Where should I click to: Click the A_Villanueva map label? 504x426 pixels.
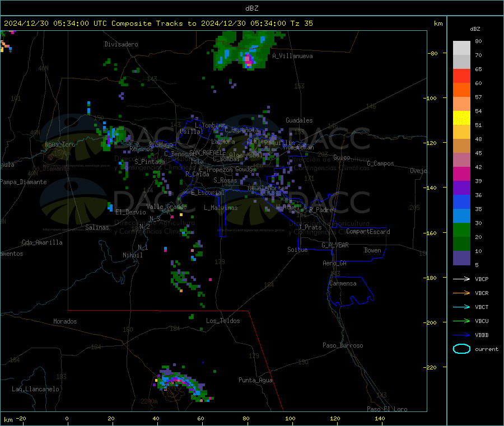click(x=292, y=56)
